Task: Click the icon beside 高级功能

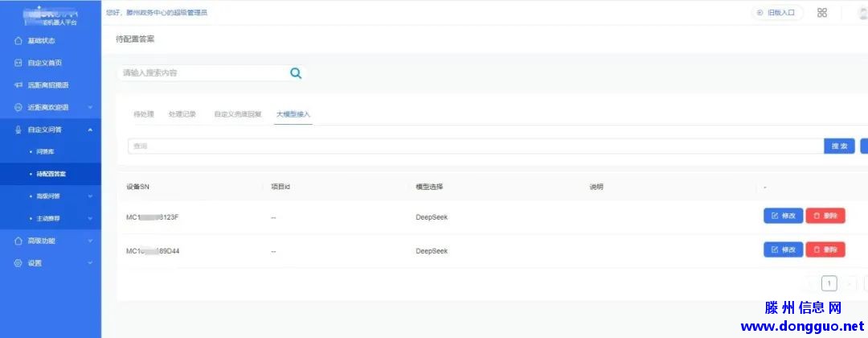Action: [x=18, y=241]
